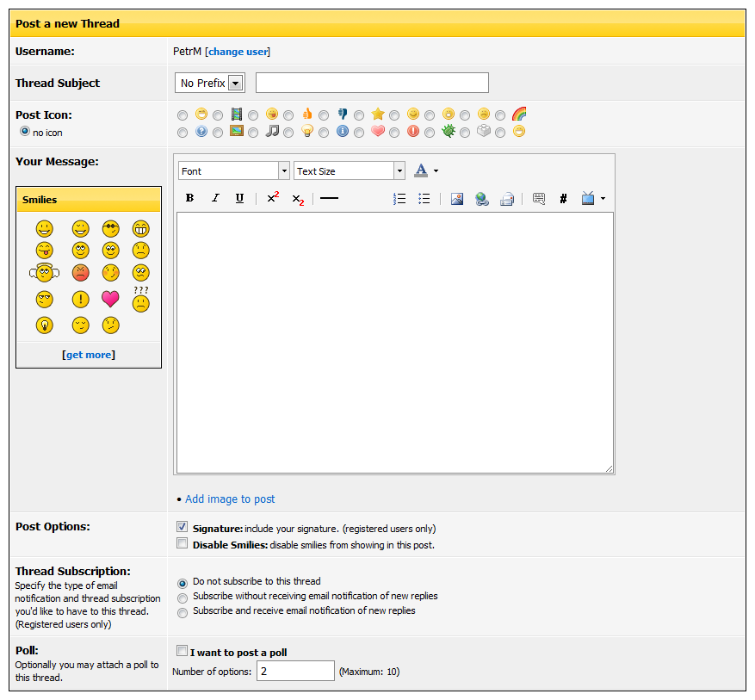Insert a horizontal rule line
This screenshot has width=755, height=700.
tap(329, 198)
